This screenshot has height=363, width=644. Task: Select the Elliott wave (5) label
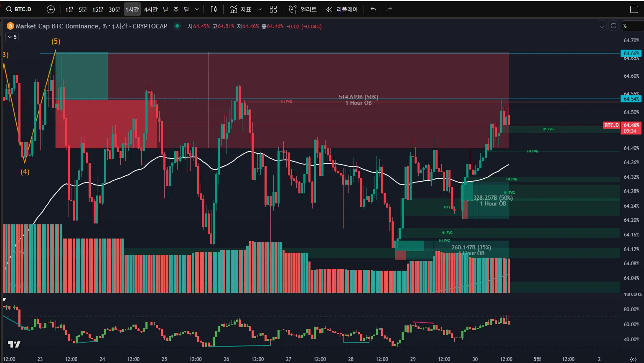coord(56,41)
